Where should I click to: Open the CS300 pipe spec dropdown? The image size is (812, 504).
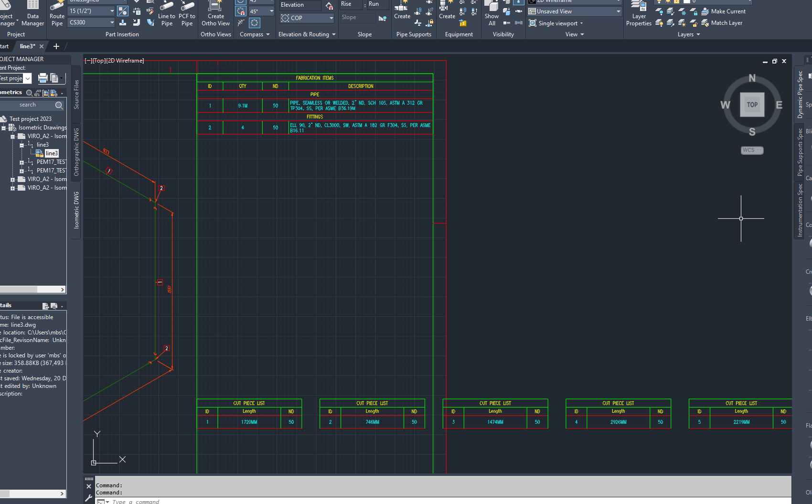pyautogui.click(x=111, y=22)
